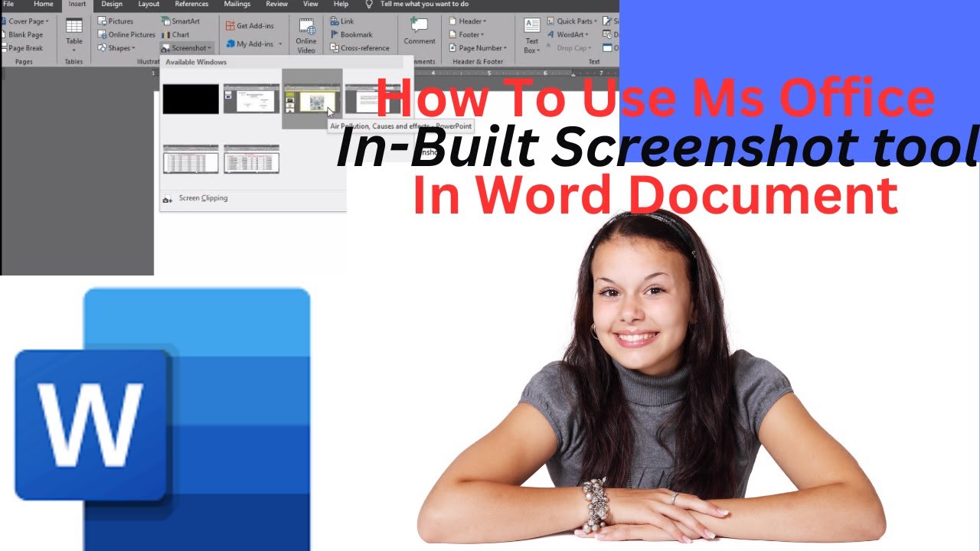980x551 pixels.
Task: Open the File tab
Action: 8,4
